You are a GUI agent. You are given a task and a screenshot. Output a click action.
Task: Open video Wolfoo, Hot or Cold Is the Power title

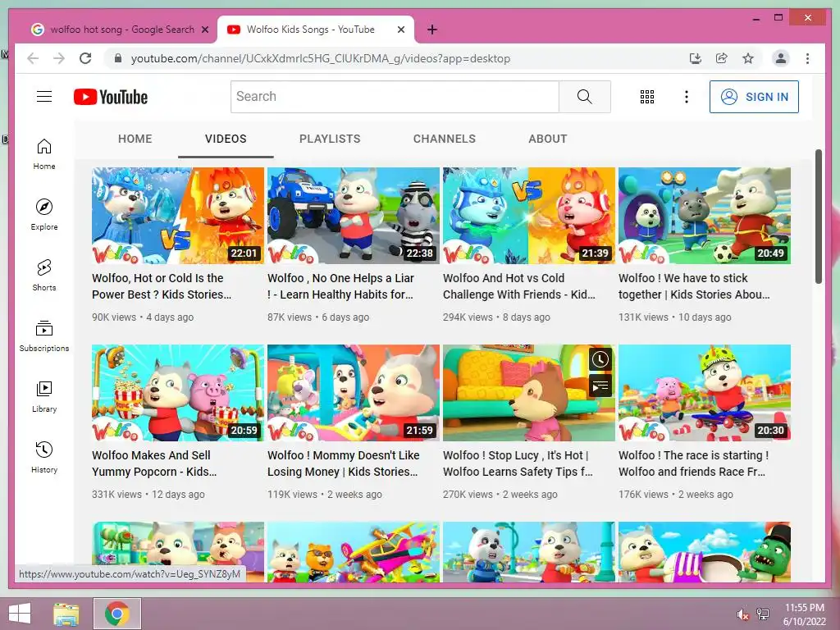pos(162,286)
